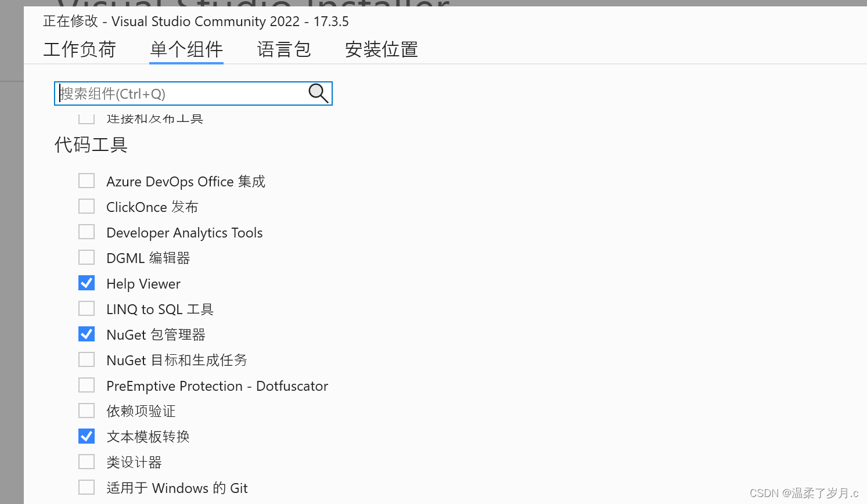Enable the ClickOnce 发布 checkbox
This screenshot has height=504, width=867.
87,206
